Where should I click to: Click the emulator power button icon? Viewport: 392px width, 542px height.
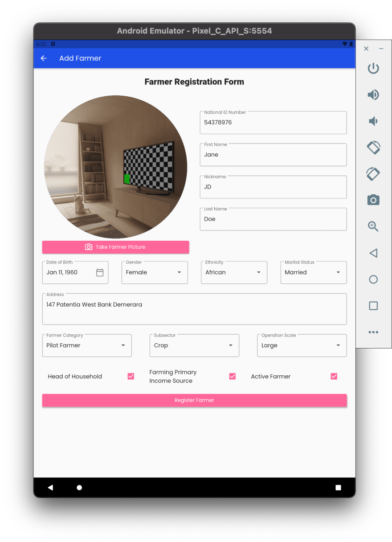[x=373, y=68]
